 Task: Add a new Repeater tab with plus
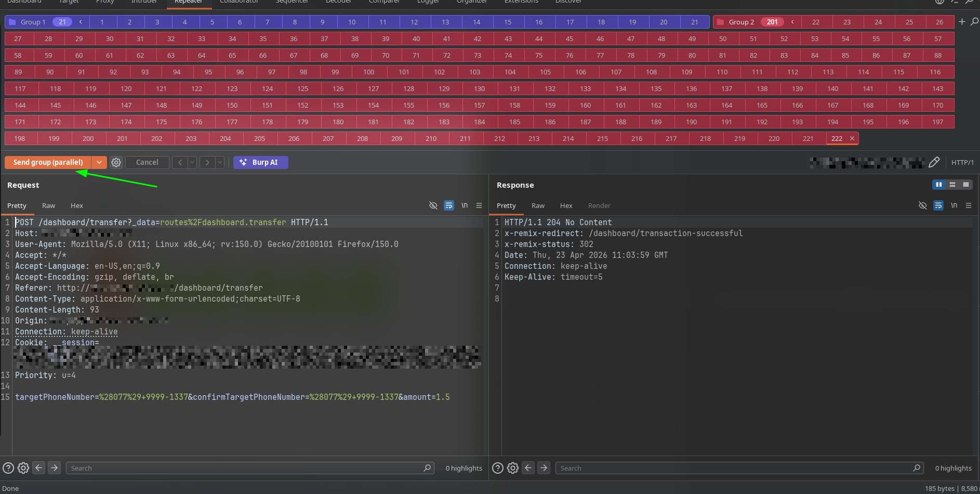962,22
